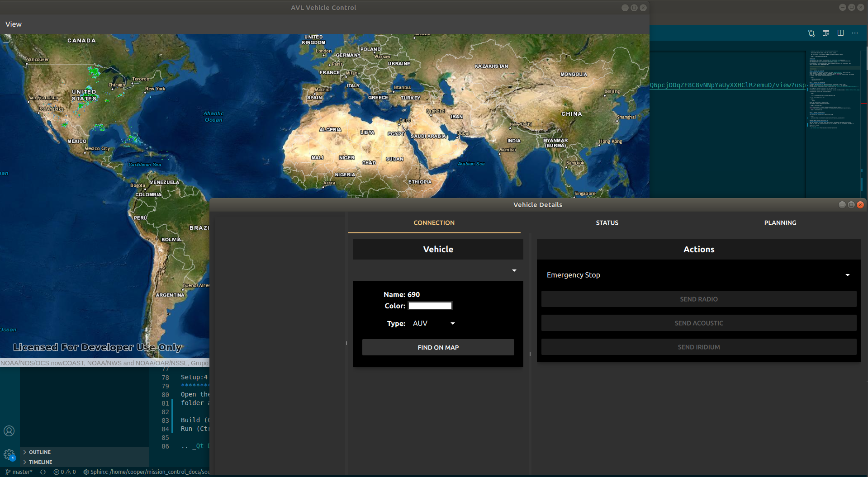Open the empty vehicle selector dropdown under Vehicle
The image size is (868, 477).
(x=438, y=270)
